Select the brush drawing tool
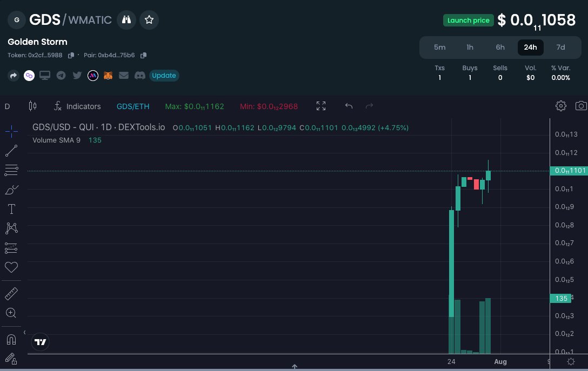 click(x=11, y=190)
